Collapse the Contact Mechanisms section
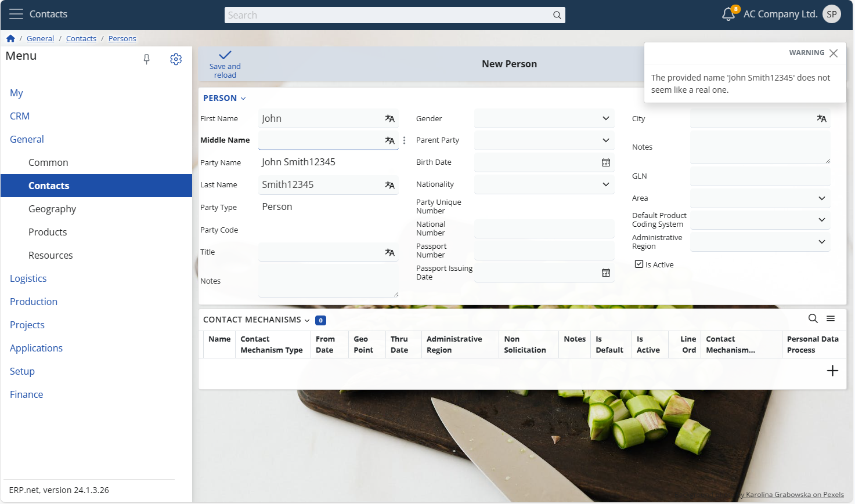This screenshot has width=855, height=504. pos(307,320)
